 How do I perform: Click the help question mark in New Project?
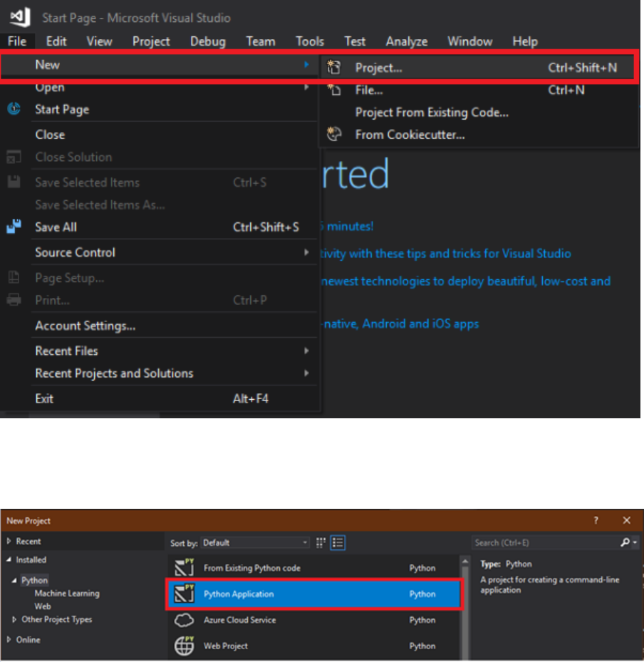(596, 520)
